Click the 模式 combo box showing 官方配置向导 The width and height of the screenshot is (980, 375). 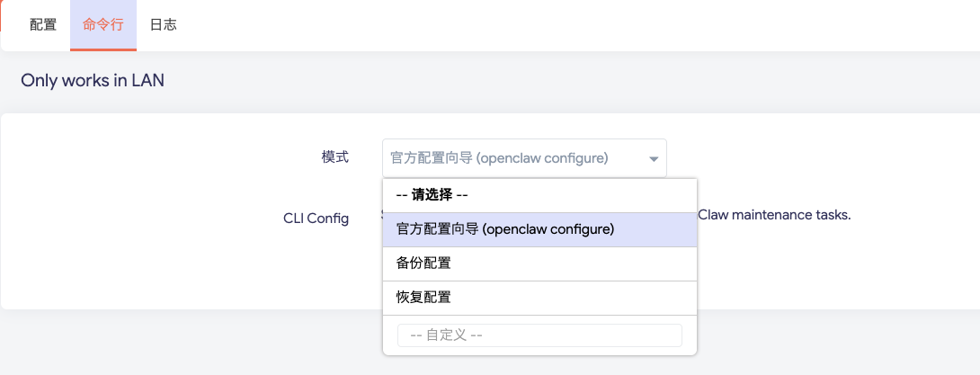click(x=523, y=158)
